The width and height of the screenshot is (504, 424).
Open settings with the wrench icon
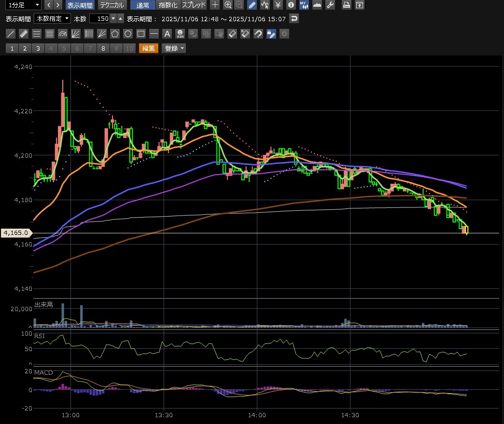330,5
